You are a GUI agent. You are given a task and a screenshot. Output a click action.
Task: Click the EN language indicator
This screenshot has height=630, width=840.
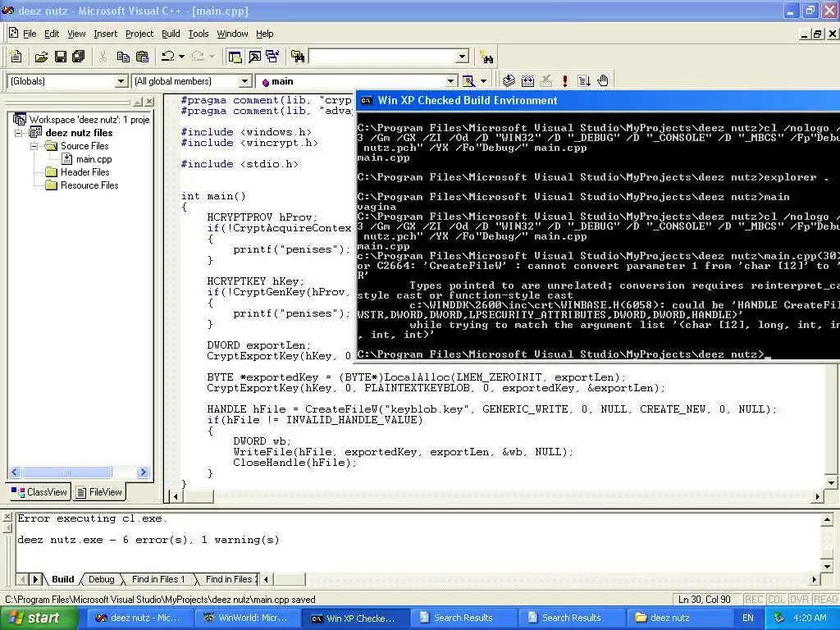(748, 618)
